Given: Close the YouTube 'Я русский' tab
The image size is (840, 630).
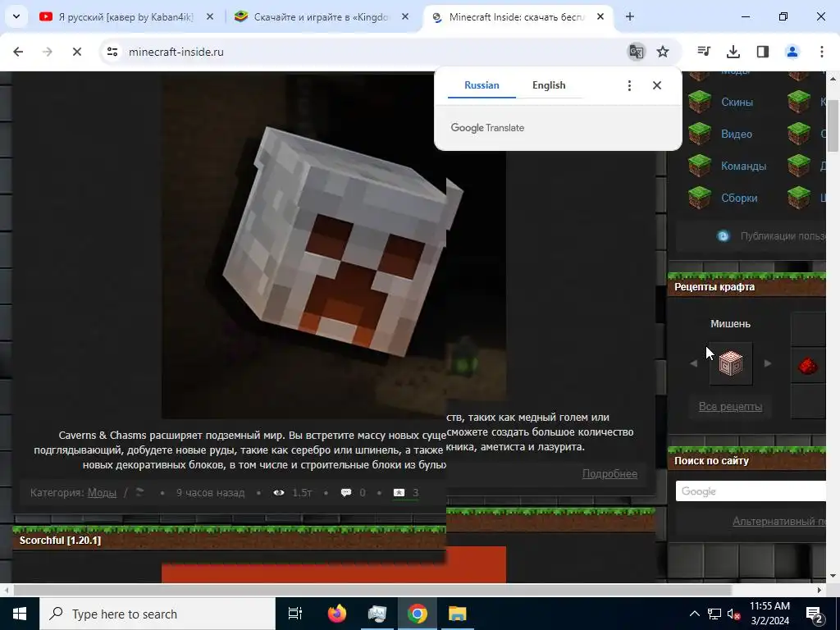Looking at the screenshot, I should [x=210, y=17].
